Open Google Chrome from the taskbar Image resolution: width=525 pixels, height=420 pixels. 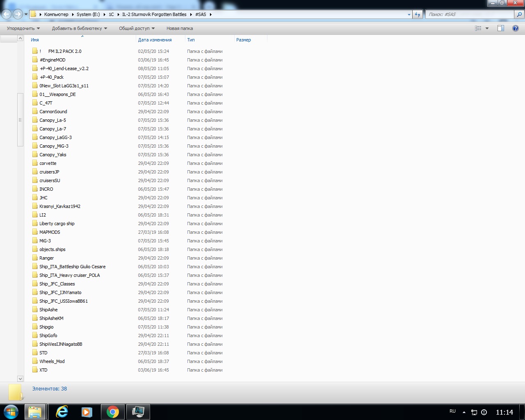tap(112, 412)
